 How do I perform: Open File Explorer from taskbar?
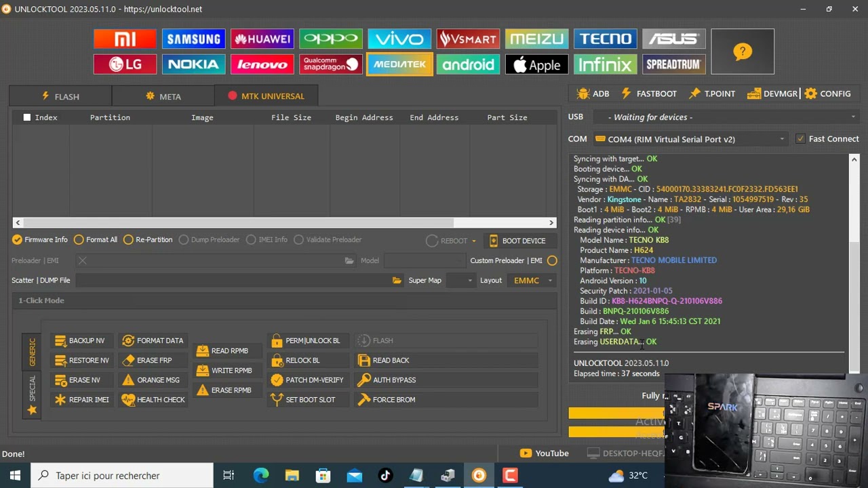(292, 476)
